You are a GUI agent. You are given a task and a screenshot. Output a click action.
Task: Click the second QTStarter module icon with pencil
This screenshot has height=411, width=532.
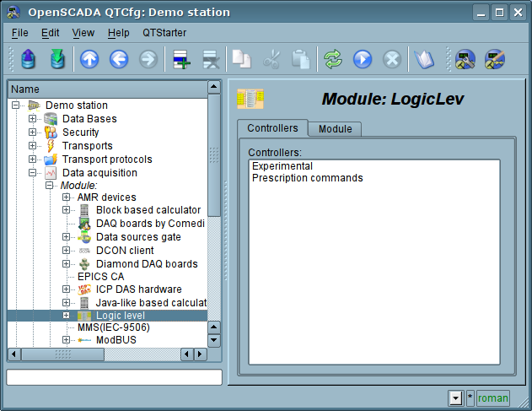(495, 59)
